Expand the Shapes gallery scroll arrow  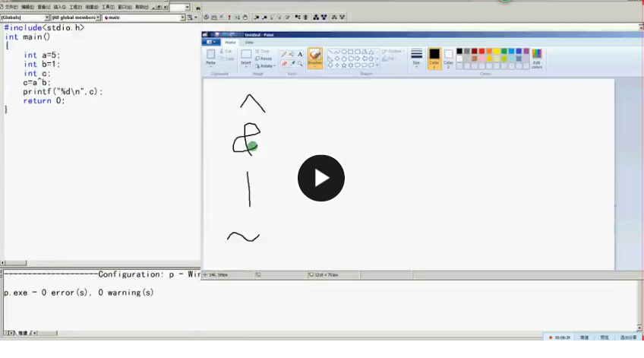pyautogui.click(x=377, y=65)
